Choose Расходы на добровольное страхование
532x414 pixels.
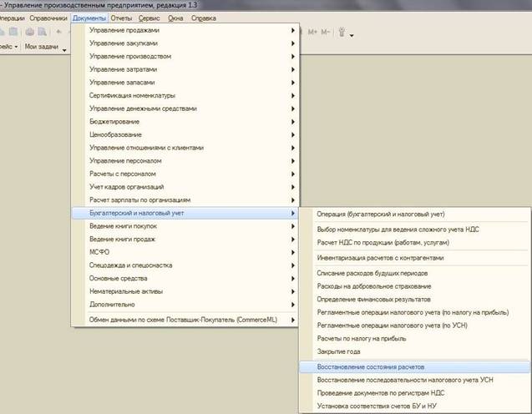415,286
